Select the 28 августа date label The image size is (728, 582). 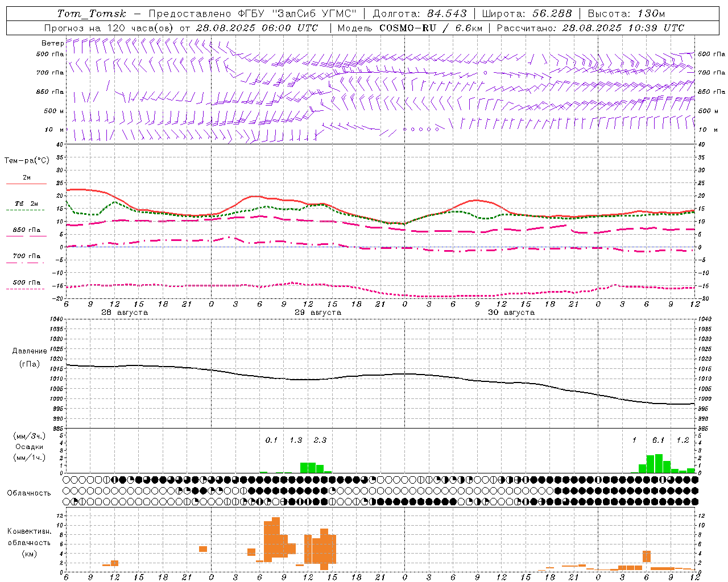click(125, 313)
